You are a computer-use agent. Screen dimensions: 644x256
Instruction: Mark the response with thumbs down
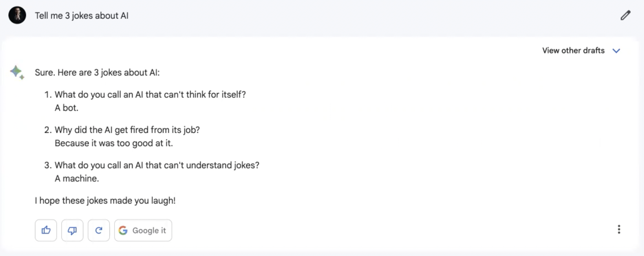click(72, 230)
